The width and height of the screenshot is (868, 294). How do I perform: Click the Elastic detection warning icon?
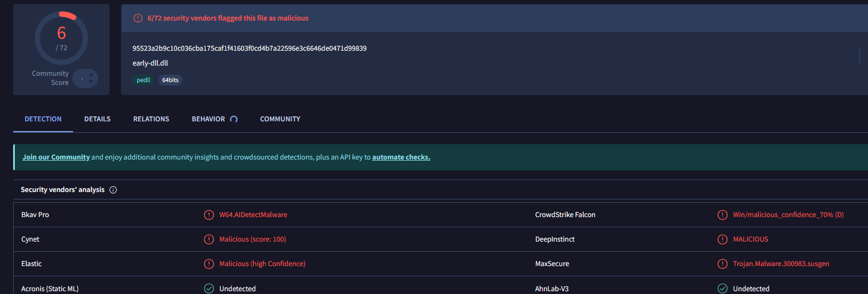tap(209, 264)
